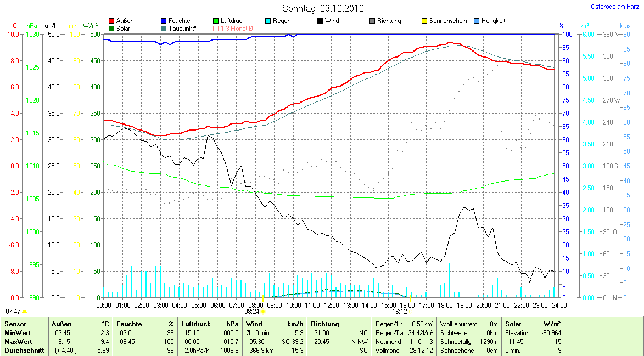
Task: Click the Luftdruck column header in table
Action: (x=195, y=324)
